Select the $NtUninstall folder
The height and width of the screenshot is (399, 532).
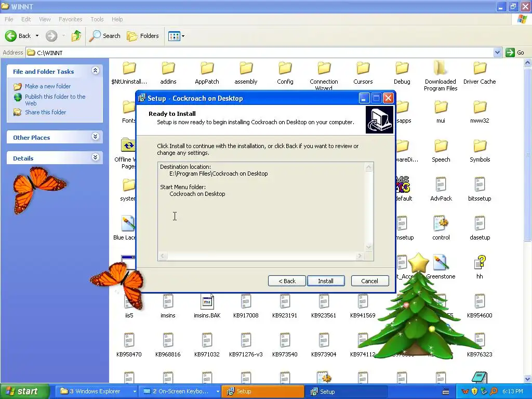(129, 73)
